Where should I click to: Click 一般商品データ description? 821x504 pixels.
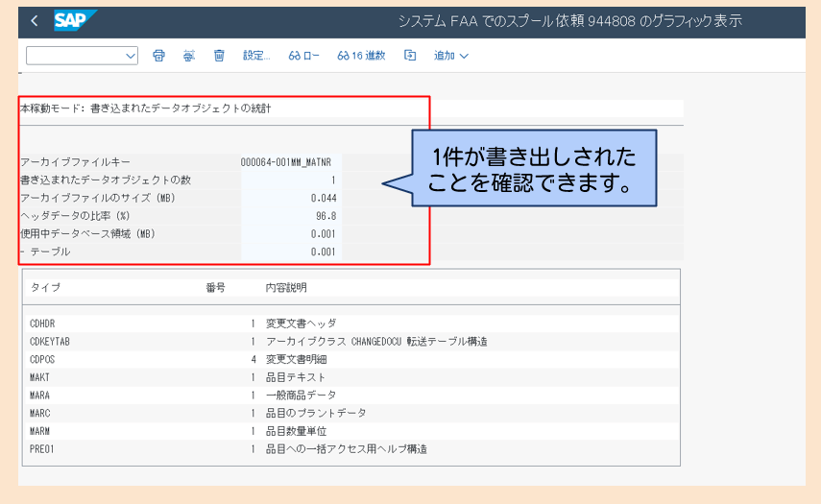tap(302, 396)
